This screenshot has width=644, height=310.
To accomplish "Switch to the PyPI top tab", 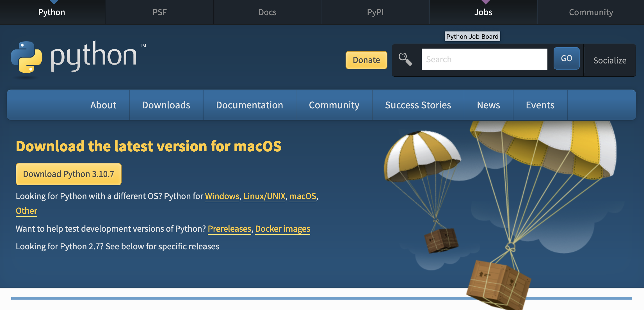I will [x=375, y=12].
